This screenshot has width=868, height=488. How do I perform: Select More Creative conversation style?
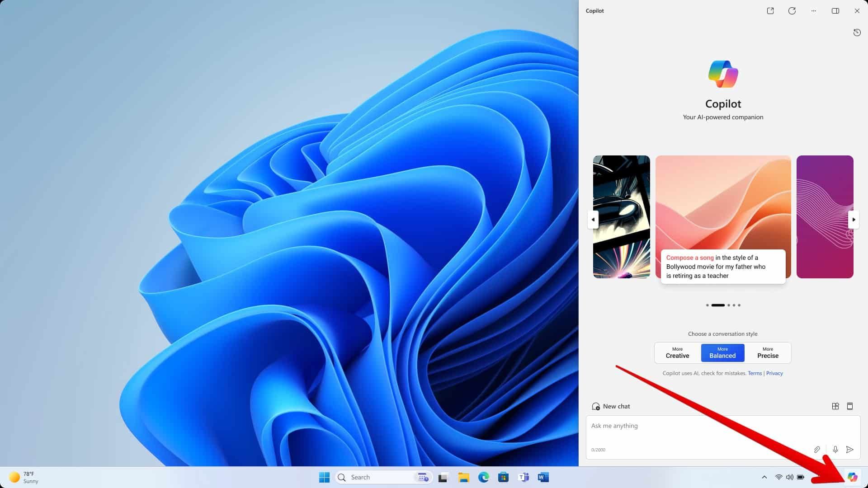tap(677, 353)
